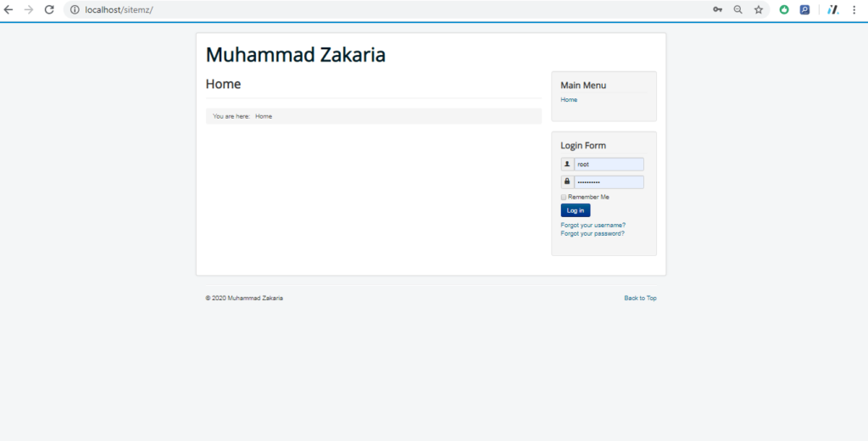Click the blue search extension icon
The image size is (868, 441).
click(x=804, y=9)
